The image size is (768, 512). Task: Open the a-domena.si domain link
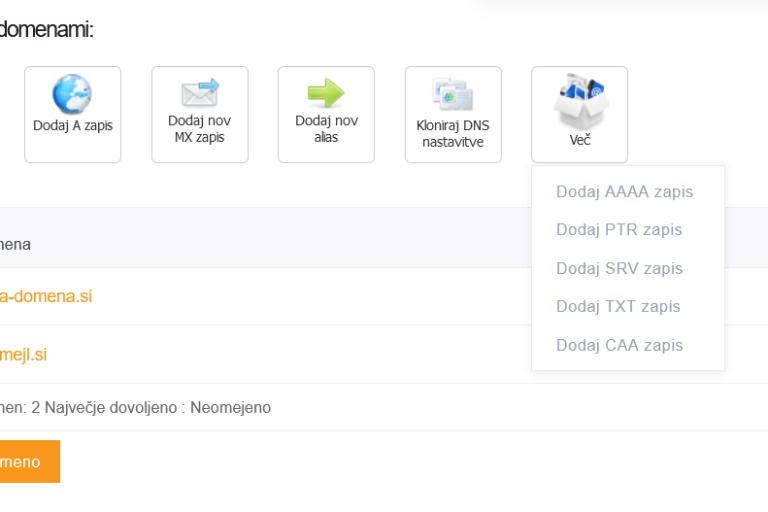46,296
